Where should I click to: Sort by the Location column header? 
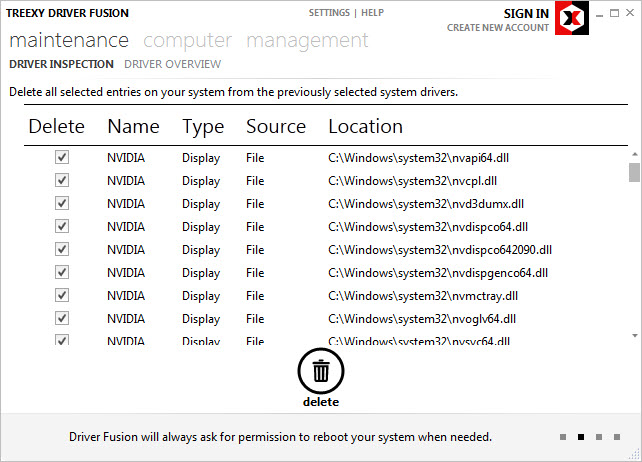tap(366, 126)
